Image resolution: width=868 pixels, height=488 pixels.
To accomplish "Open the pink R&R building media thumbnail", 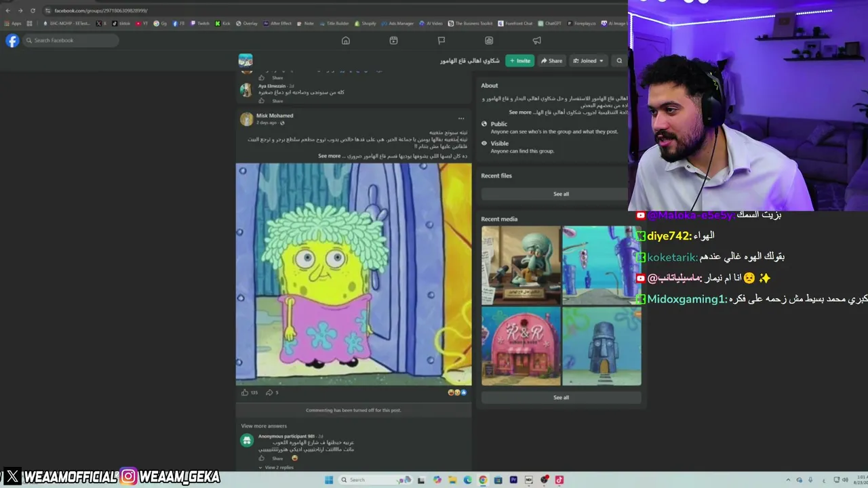I will point(521,346).
